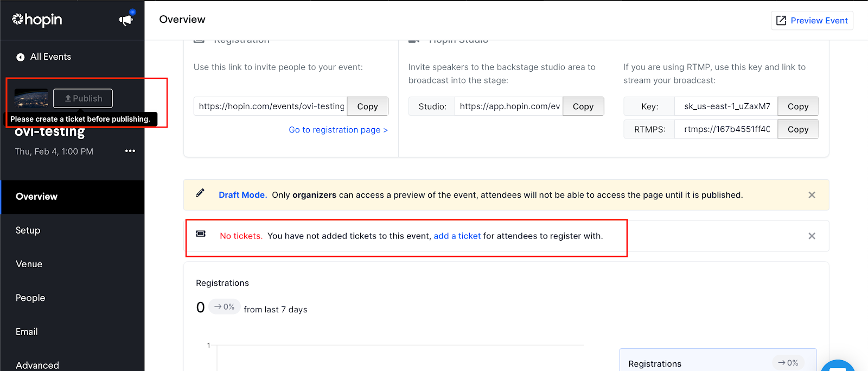Open Preview Event in a new window
Viewport: 868px width, 371px height.
(x=812, y=21)
